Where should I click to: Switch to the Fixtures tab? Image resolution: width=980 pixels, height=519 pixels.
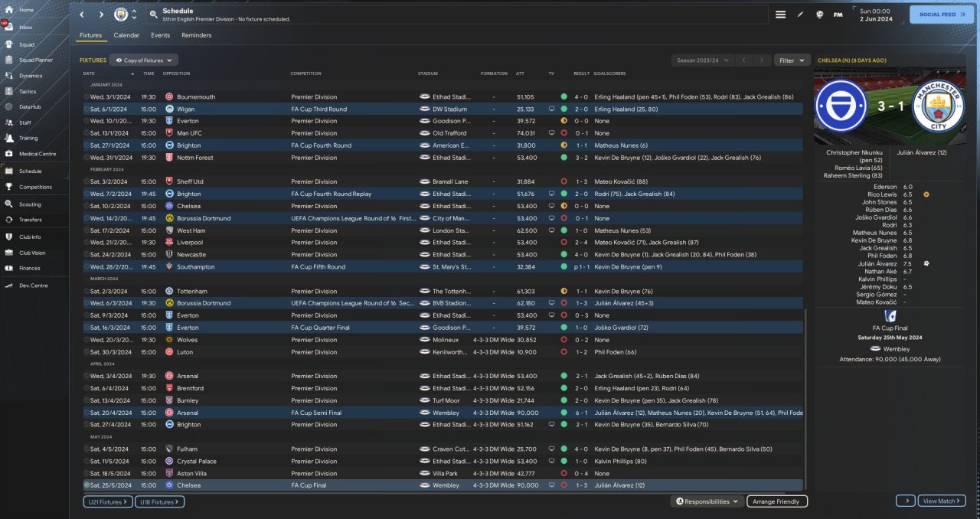(90, 35)
